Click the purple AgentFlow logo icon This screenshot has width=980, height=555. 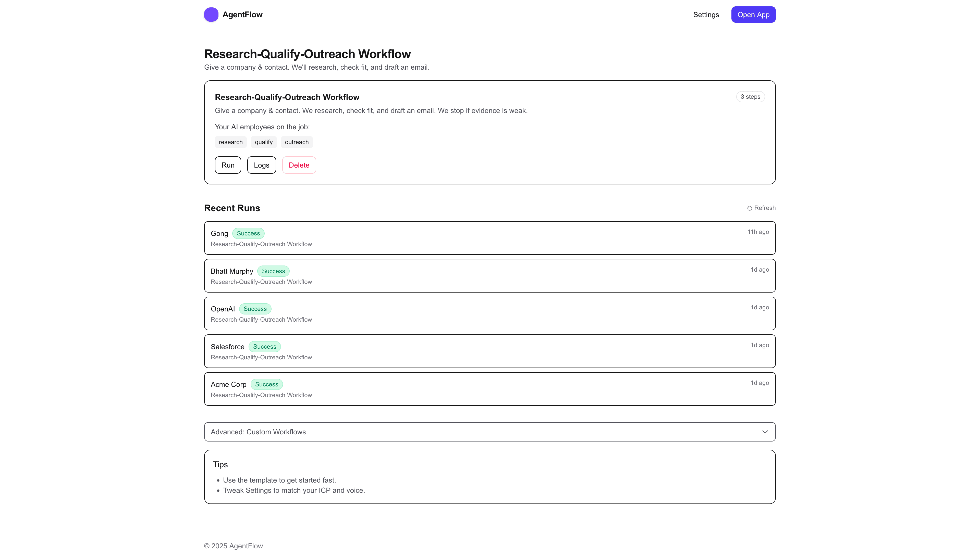[x=211, y=15]
